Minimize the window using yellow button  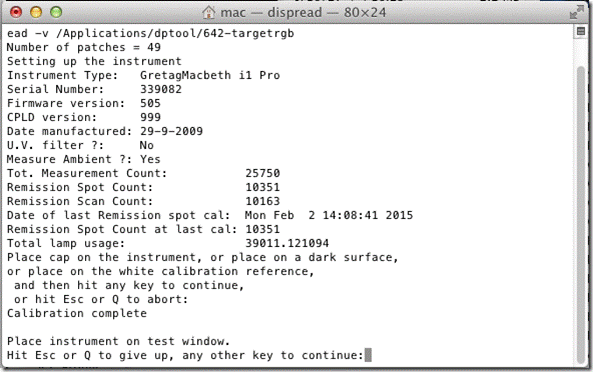[x=36, y=12]
